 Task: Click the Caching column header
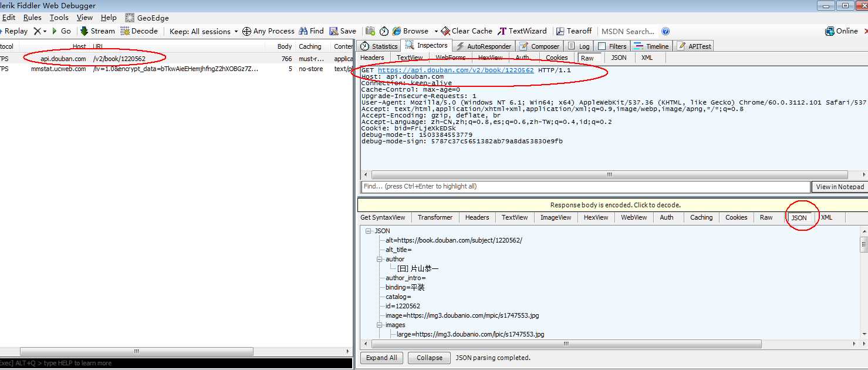tap(310, 46)
